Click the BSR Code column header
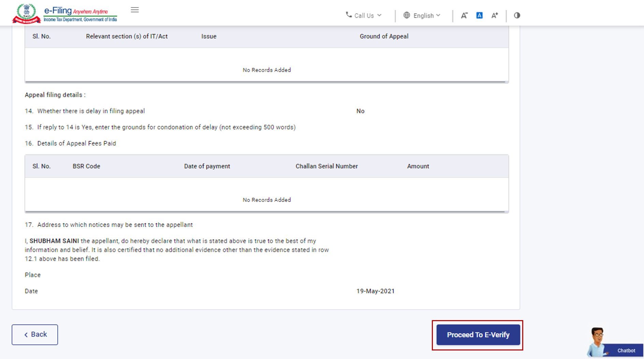 [86, 166]
